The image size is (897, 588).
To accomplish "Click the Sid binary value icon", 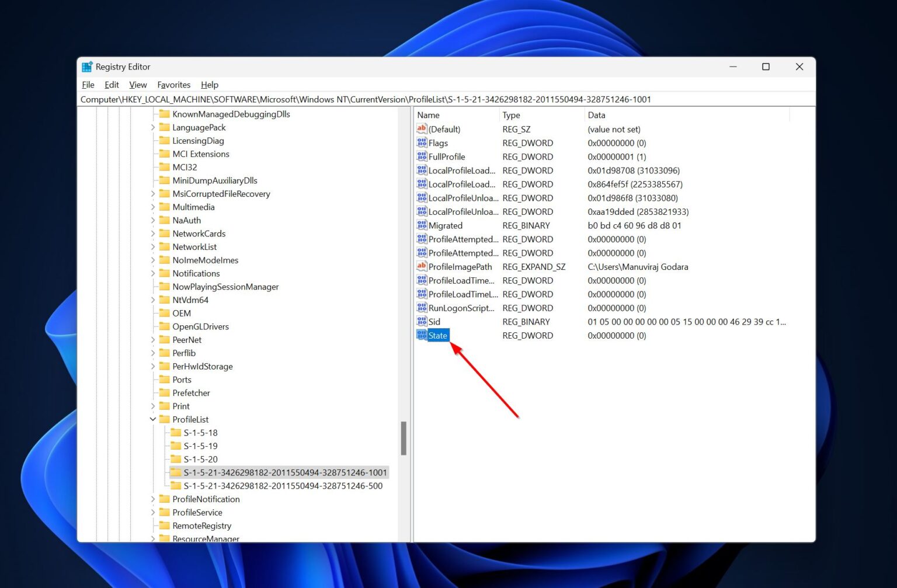I will pyautogui.click(x=421, y=321).
